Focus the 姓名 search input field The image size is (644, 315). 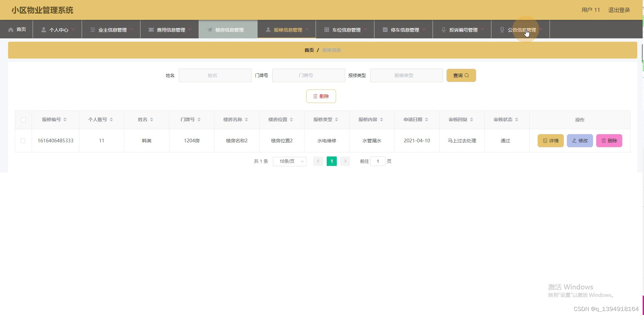[x=215, y=75]
